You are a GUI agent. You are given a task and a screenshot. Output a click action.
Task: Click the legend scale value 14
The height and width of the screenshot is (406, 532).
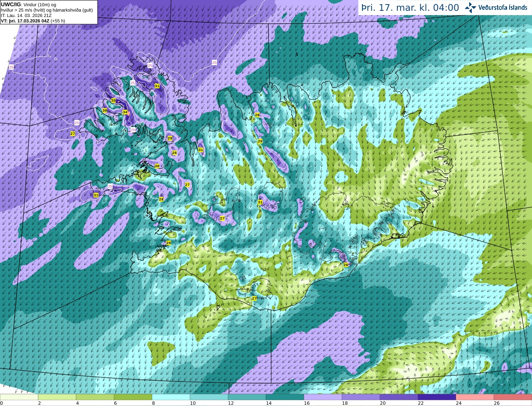click(x=268, y=403)
